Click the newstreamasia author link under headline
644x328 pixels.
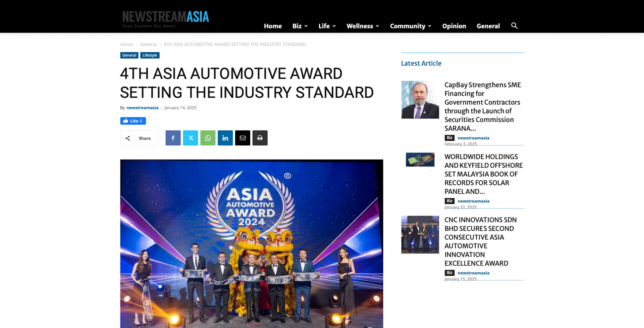point(142,108)
